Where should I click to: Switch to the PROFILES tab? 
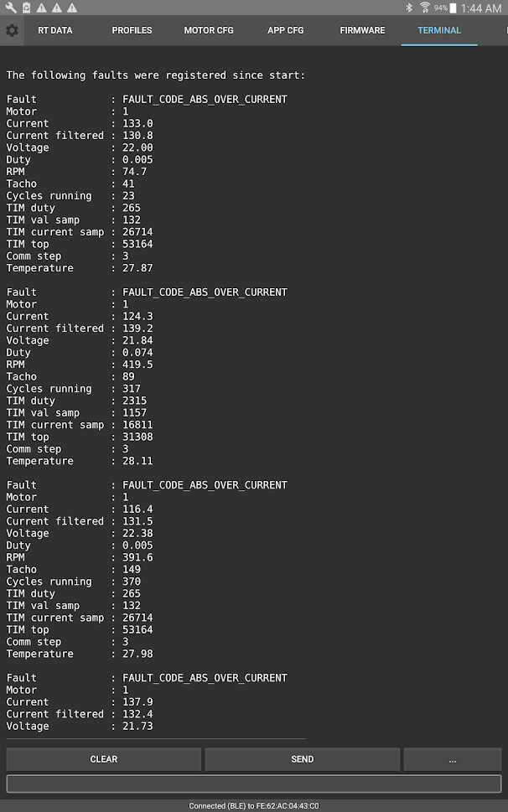(132, 30)
